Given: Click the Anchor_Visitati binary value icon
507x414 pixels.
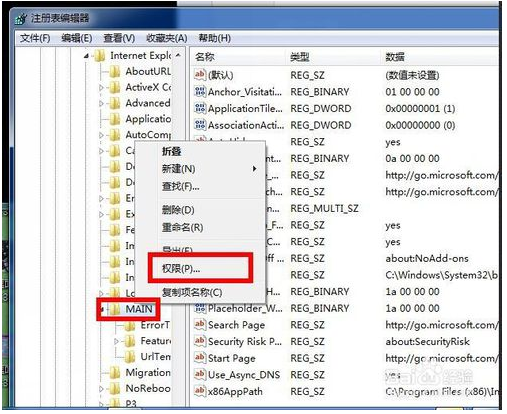Looking at the screenshot, I should (x=200, y=91).
